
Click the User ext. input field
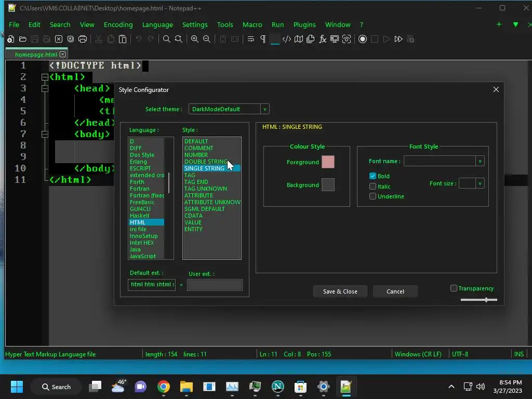(x=215, y=285)
